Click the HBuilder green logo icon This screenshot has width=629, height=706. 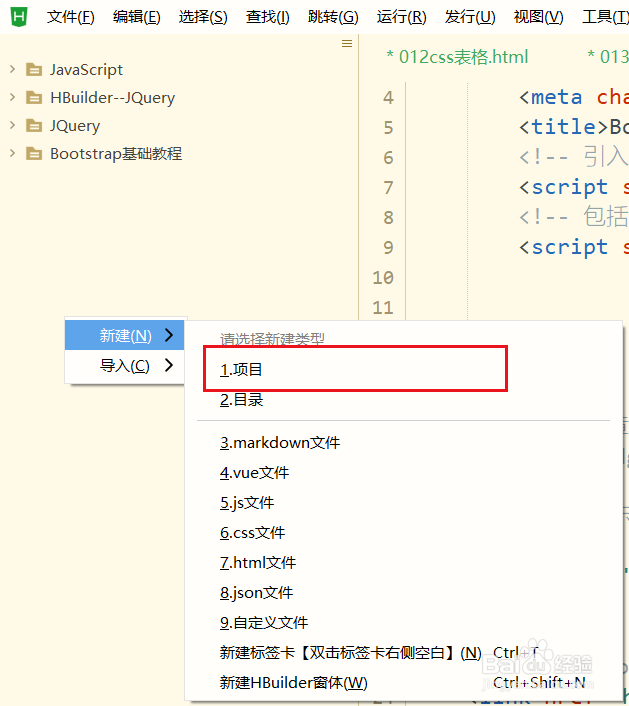point(19,17)
